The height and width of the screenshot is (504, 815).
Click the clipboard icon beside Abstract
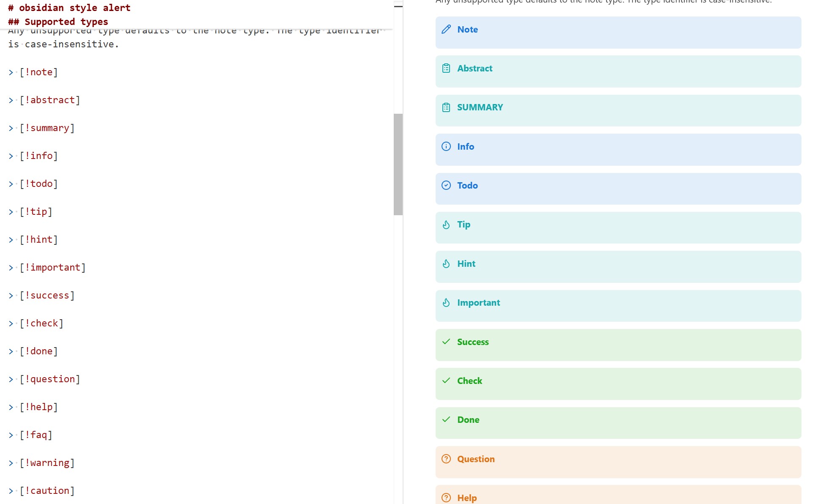click(446, 68)
